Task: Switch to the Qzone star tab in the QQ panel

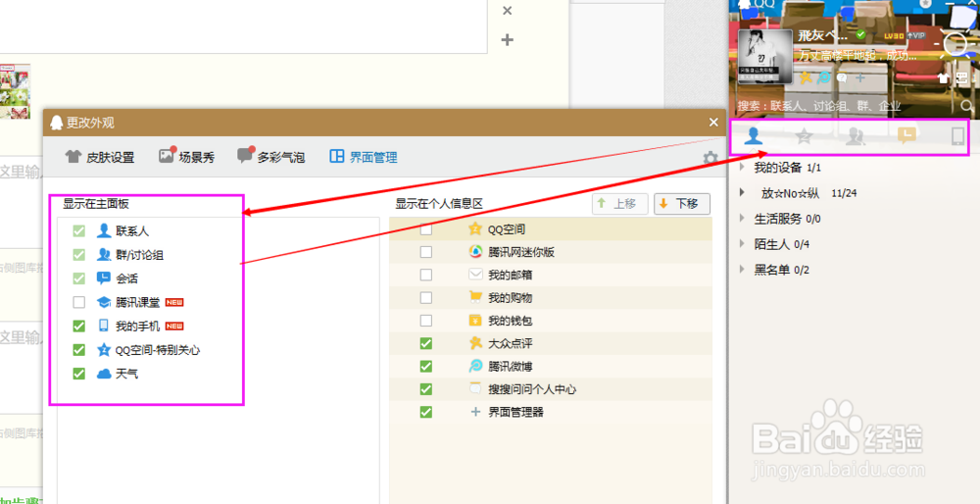Action: [x=804, y=136]
